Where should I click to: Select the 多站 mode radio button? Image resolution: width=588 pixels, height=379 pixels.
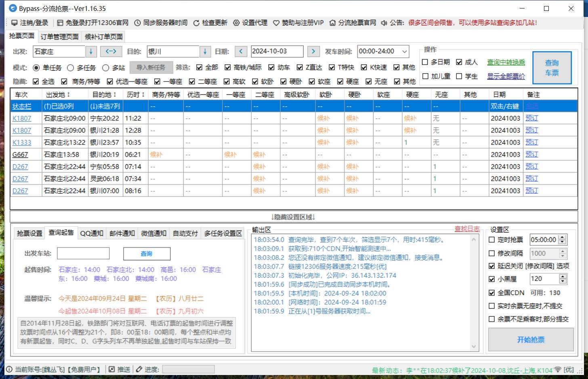coord(106,68)
